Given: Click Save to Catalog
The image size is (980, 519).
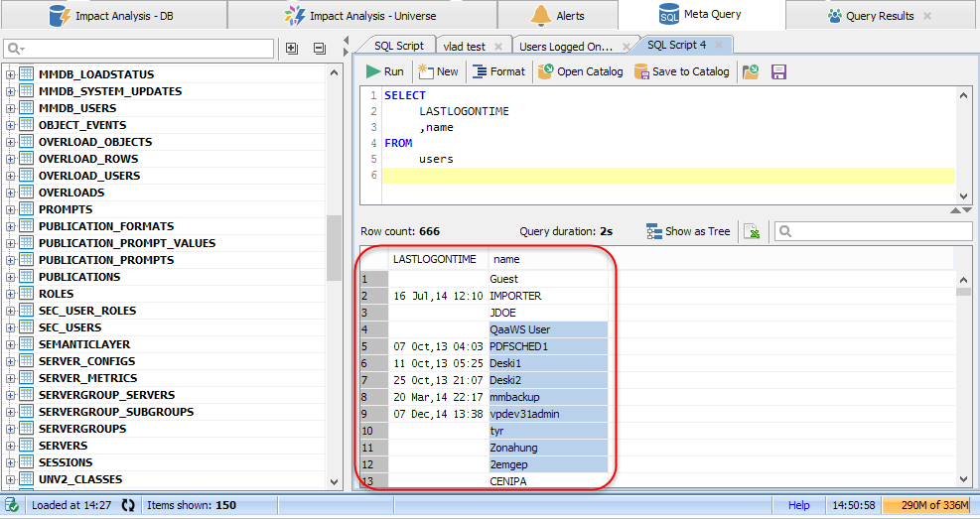Looking at the screenshot, I should click(x=682, y=71).
